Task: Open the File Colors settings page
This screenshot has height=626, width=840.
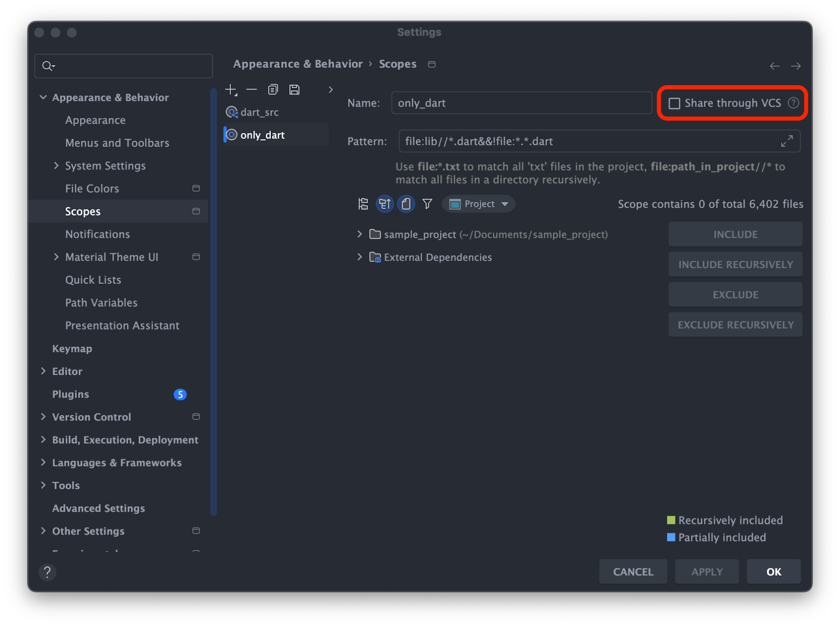Action: pos(92,188)
